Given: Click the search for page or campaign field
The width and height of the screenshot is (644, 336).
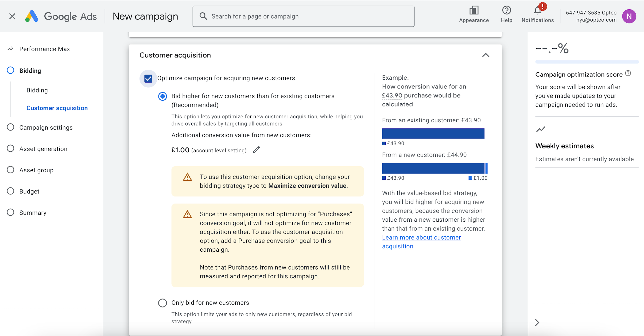Looking at the screenshot, I should coord(303,16).
